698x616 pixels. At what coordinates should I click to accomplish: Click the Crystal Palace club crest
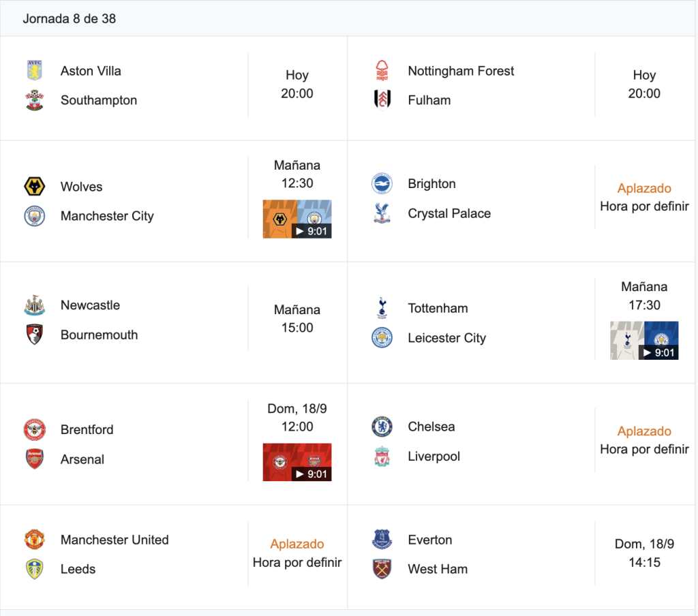382,213
